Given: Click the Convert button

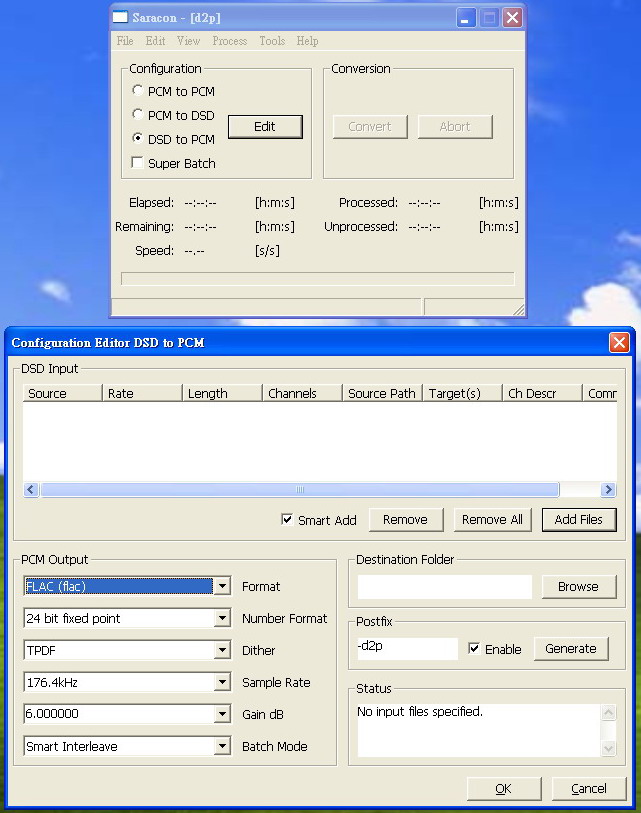Looking at the screenshot, I should [x=370, y=127].
